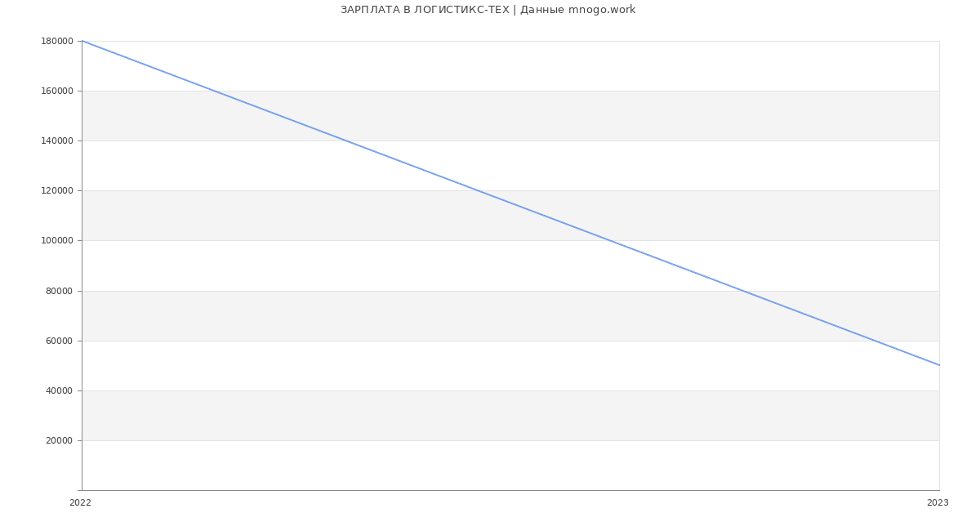The image size is (980, 531).
Task: Click the gray band between 20000 and 40000
Action: 510,415
